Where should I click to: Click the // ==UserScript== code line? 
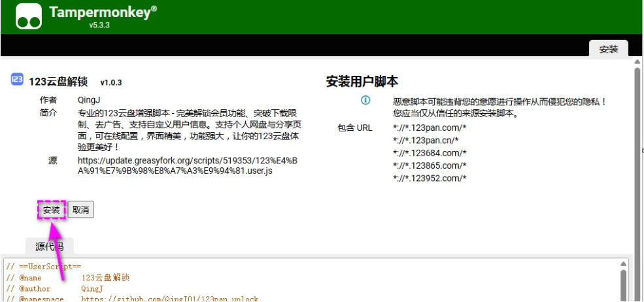[44, 267]
